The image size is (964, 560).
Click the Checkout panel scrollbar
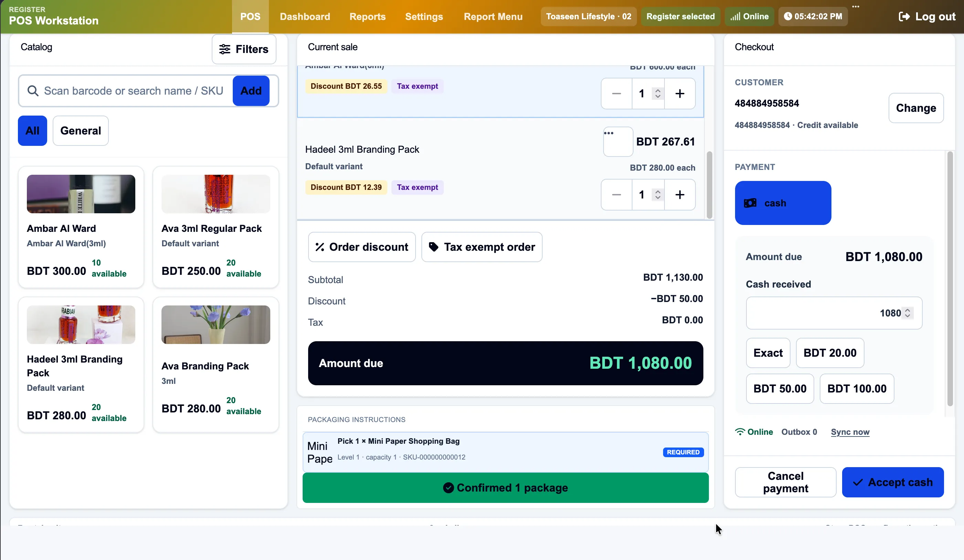coord(950,279)
